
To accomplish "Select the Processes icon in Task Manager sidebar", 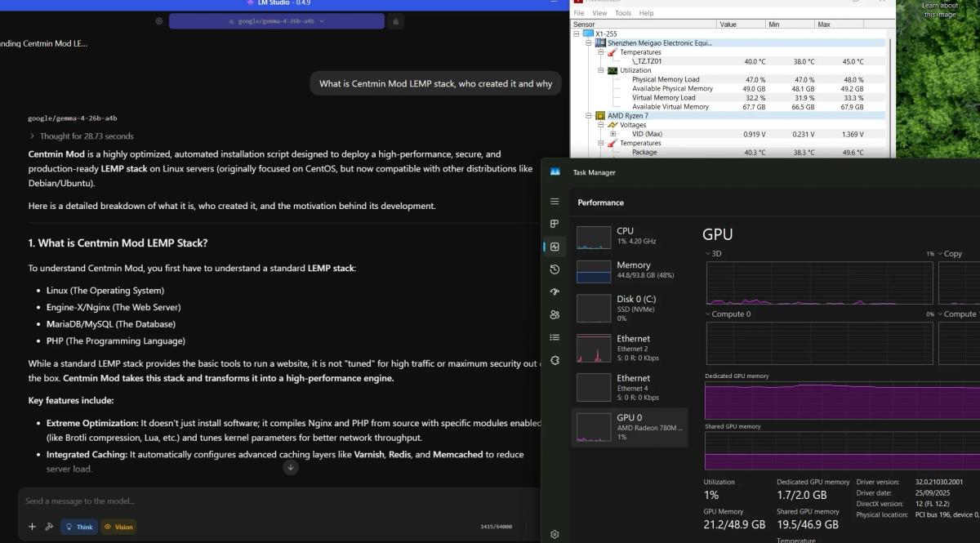I will tap(555, 223).
